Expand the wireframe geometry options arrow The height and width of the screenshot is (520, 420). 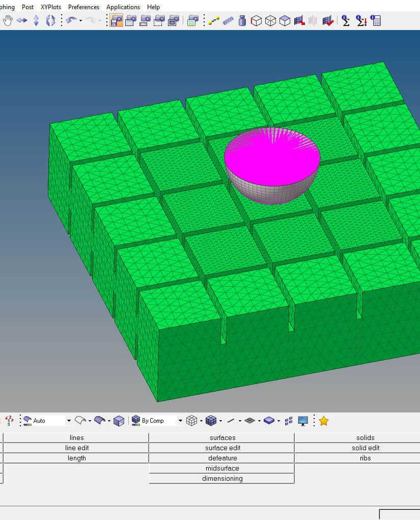[x=90, y=421]
